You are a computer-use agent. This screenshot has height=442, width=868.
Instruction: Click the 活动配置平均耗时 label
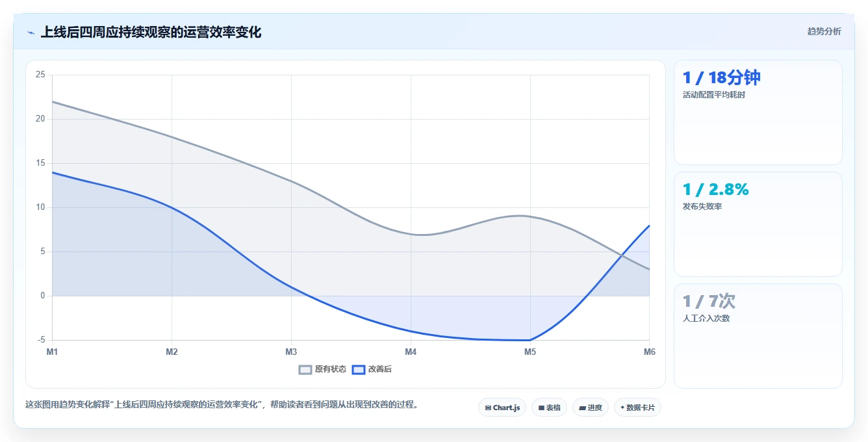pyautogui.click(x=713, y=95)
